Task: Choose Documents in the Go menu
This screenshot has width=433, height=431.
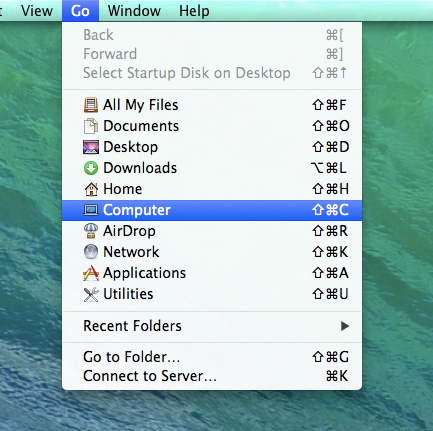Action: 212,126
